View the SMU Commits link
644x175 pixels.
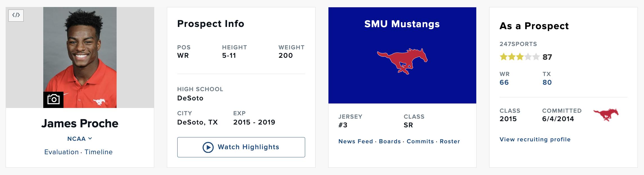(x=420, y=141)
